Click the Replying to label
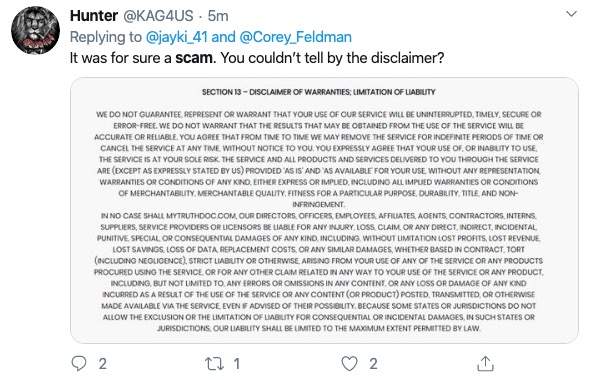 point(106,37)
